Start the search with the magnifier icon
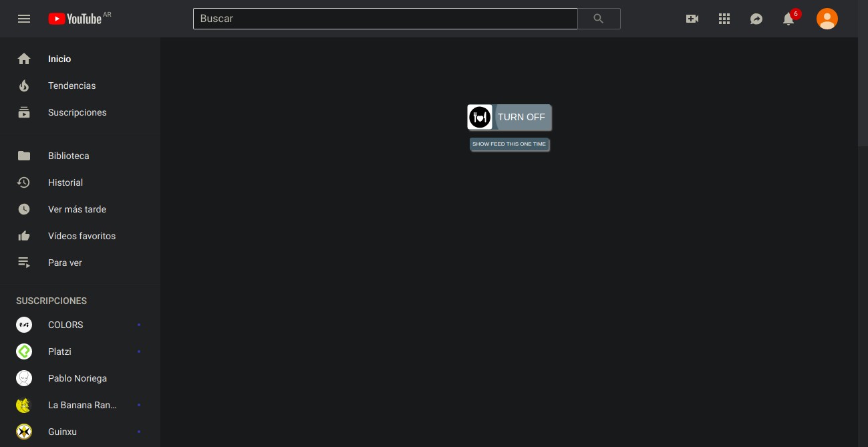The image size is (868, 447). pos(597,19)
